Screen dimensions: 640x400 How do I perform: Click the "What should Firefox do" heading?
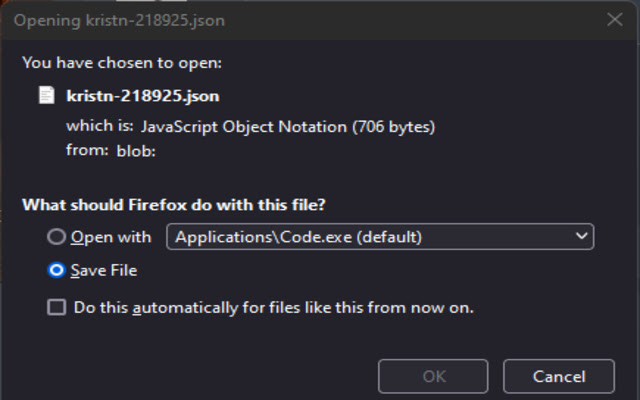tap(174, 205)
